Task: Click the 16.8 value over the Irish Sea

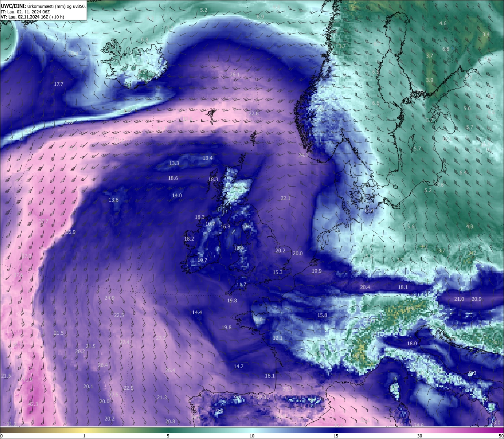Action: click(x=225, y=226)
